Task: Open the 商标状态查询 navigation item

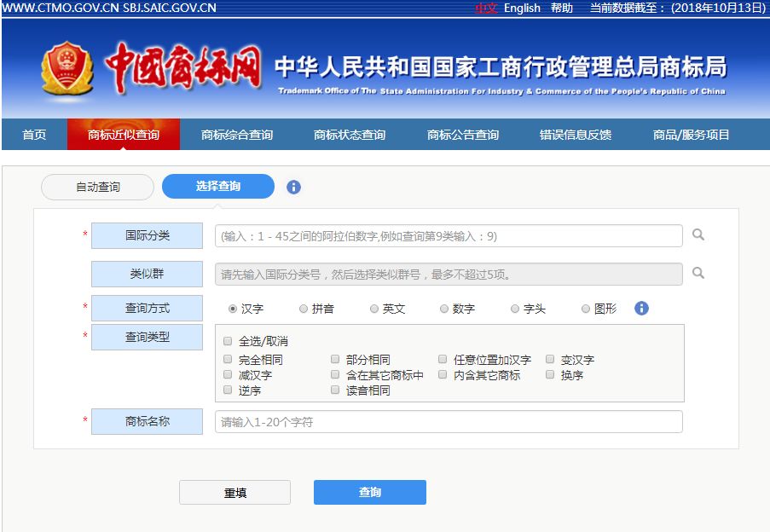Action: tap(350, 135)
